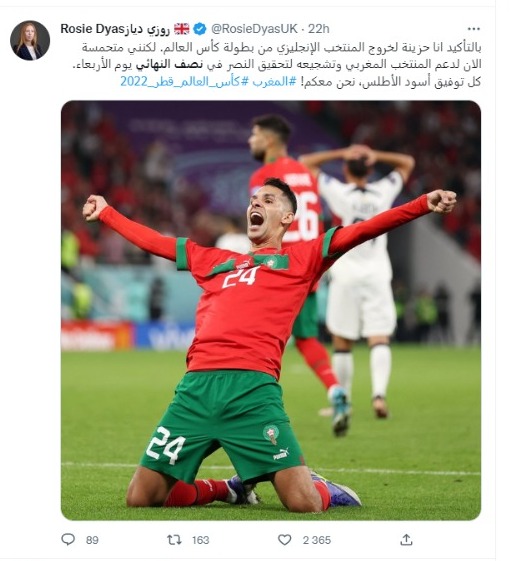The height and width of the screenshot is (561, 512).
Task: Click the Arabic name روزي دياز
Action: (147, 29)
